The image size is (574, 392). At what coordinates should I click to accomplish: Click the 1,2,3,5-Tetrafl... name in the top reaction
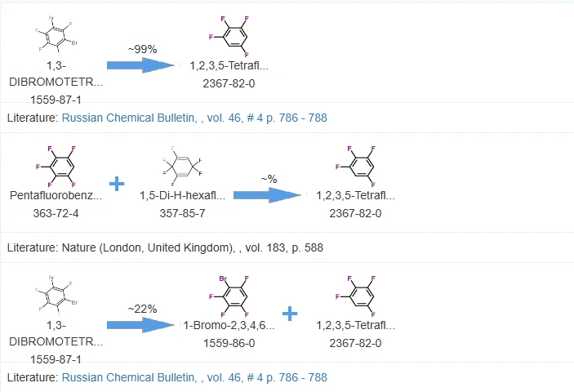coord(229,66)
